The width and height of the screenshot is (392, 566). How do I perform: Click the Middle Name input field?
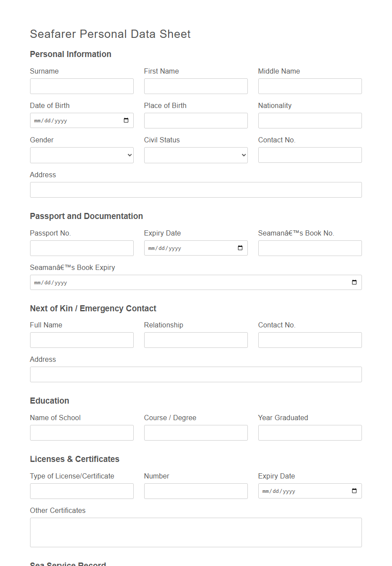pos(310,86)
